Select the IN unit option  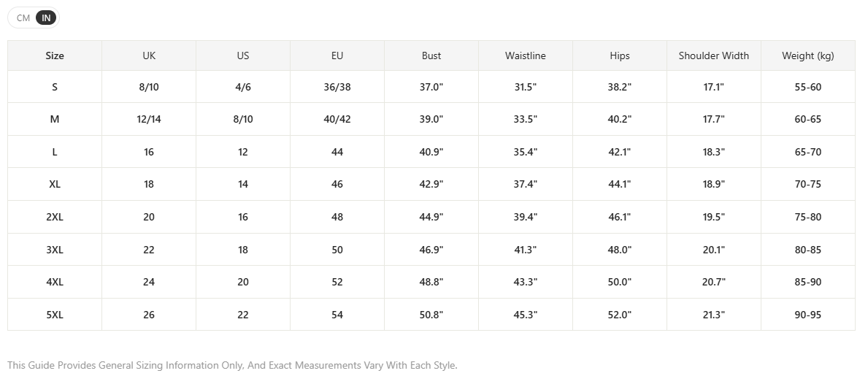(x=46, y=18)
